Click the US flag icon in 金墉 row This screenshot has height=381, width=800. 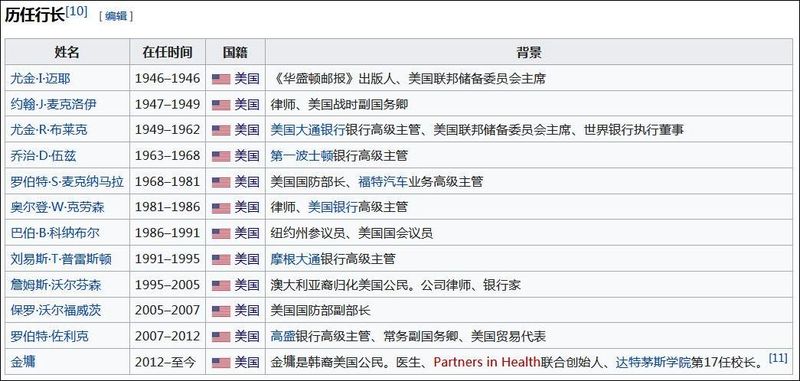221,363
